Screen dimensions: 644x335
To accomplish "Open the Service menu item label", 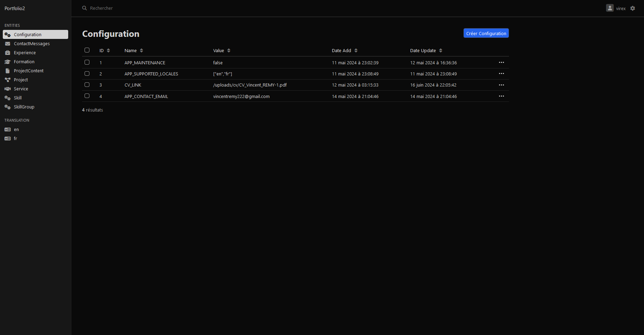I will coord(21,89).
